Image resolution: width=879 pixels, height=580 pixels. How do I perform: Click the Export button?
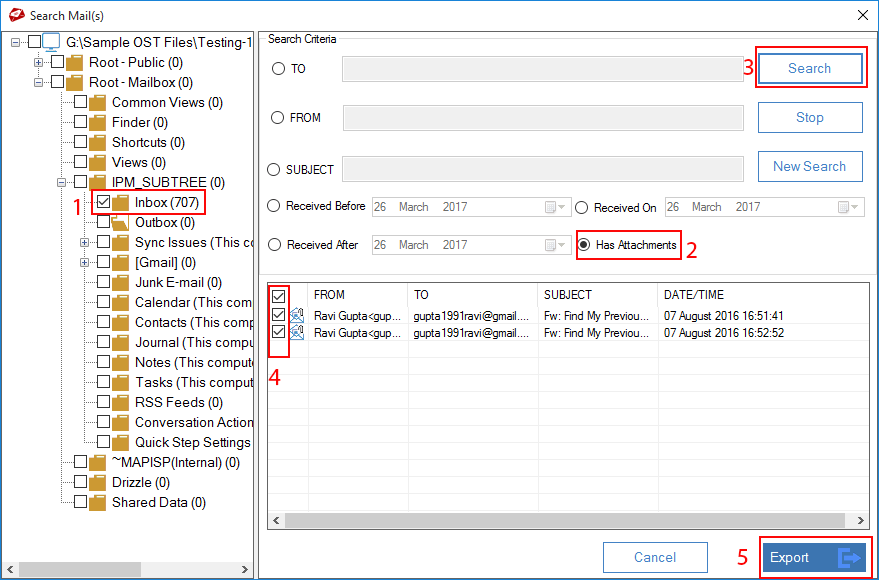click(x=813, y=558)
